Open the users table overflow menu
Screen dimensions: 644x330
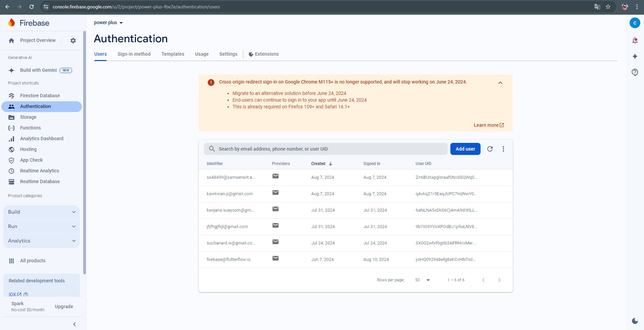pos(503,149)
